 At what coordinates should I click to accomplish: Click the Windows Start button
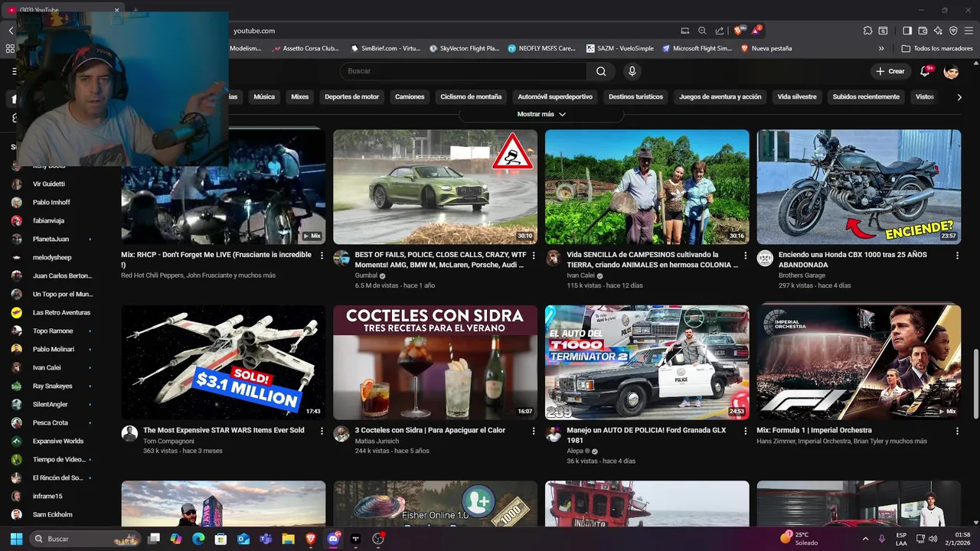(16, 539)
